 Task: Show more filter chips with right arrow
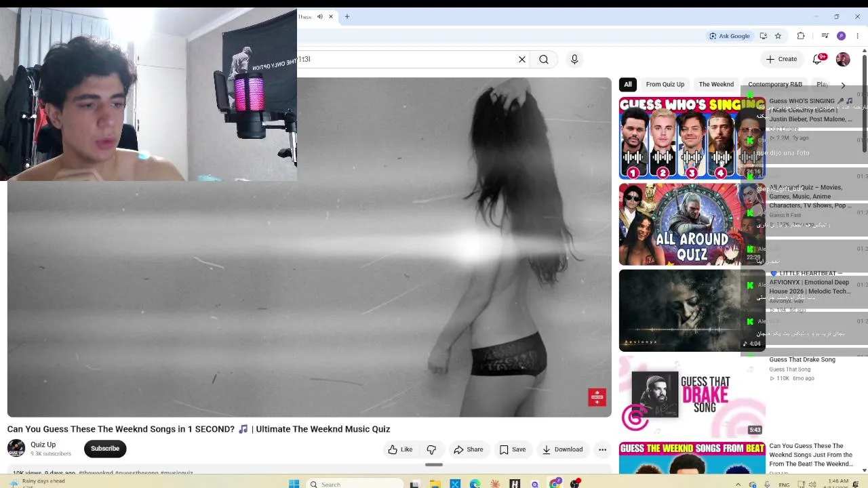coord(843,85)
